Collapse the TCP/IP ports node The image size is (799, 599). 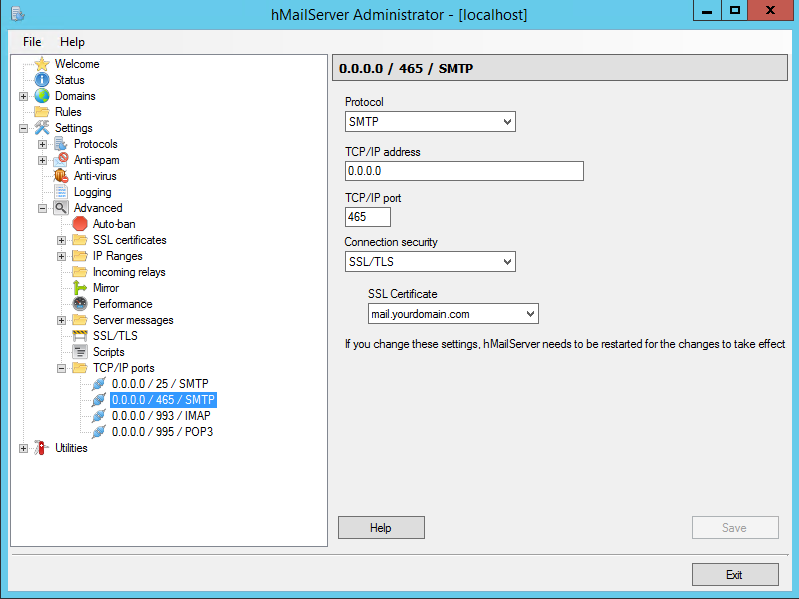(62, 368)
